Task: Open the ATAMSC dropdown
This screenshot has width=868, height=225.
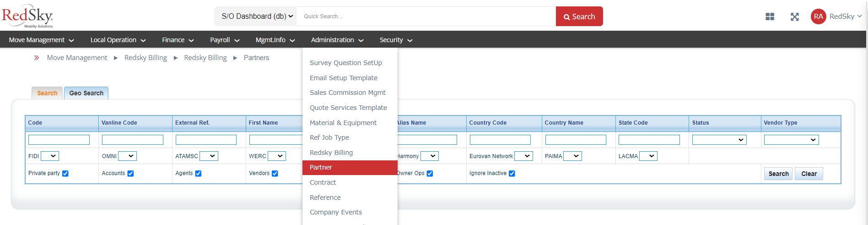Action: pos(209,156)
